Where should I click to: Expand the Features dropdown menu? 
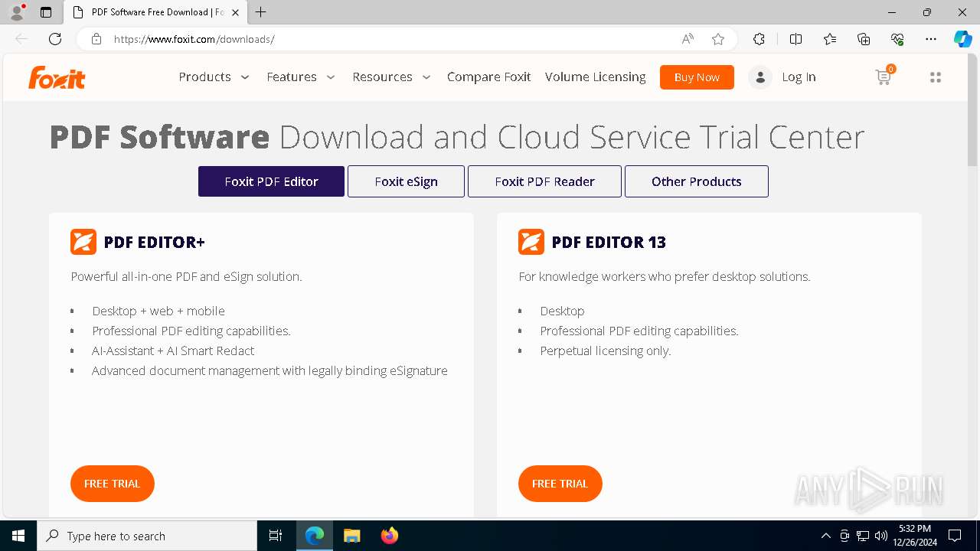tap(301, 77)
